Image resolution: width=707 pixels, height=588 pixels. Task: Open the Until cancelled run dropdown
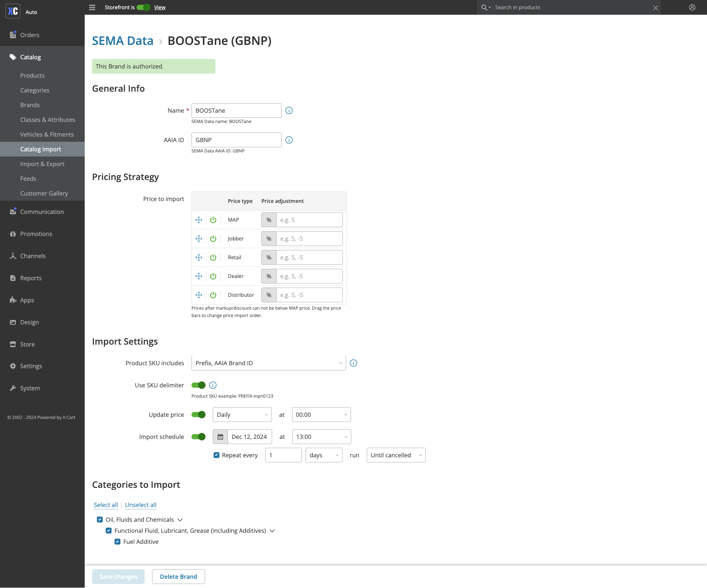click(396, 455)
